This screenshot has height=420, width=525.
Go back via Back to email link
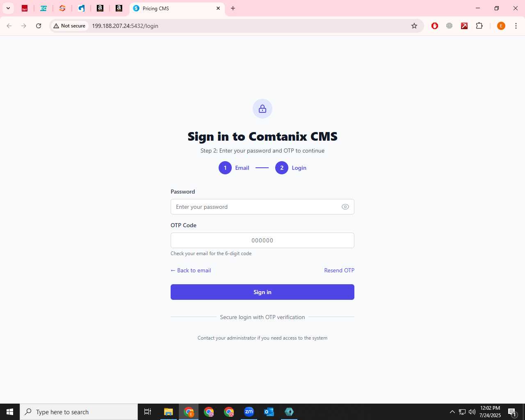(x=191, y=270)
